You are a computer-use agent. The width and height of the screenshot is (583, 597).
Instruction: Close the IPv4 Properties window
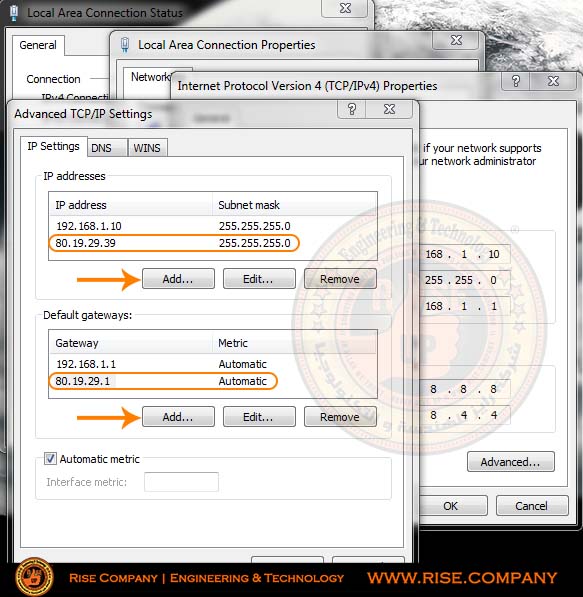pos(553,81)
